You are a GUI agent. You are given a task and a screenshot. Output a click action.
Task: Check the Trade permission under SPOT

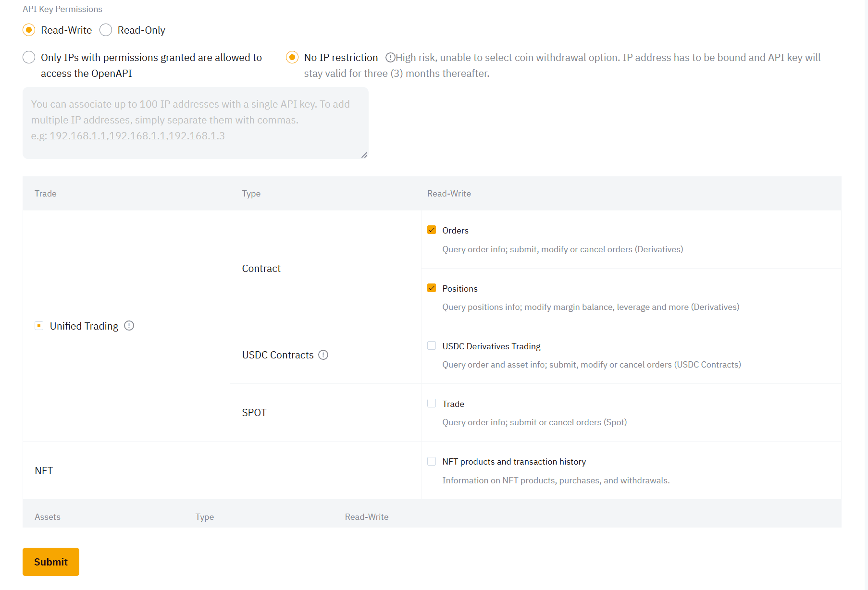point(432,403)
